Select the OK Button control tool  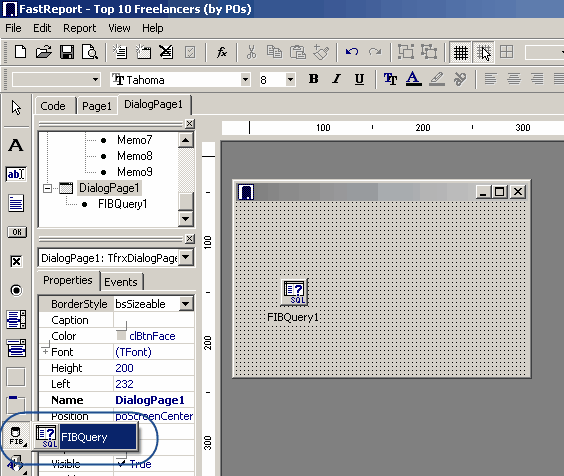point(17,232)
